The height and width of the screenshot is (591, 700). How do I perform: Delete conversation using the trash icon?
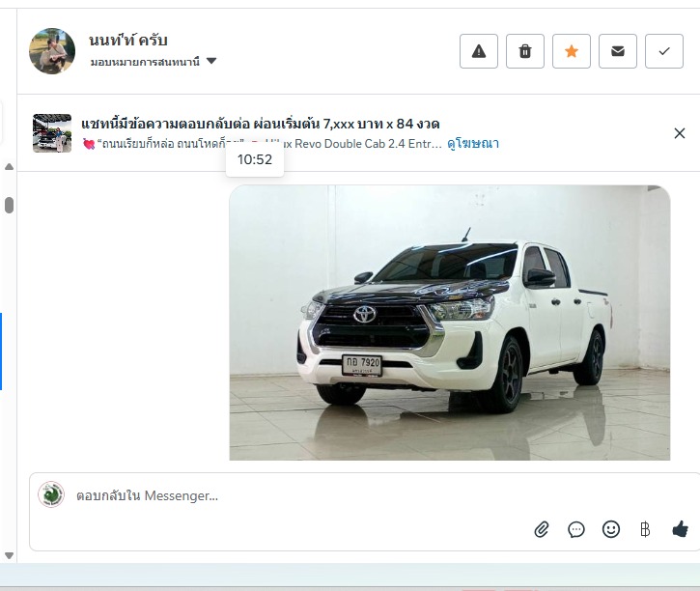(525, 51)
